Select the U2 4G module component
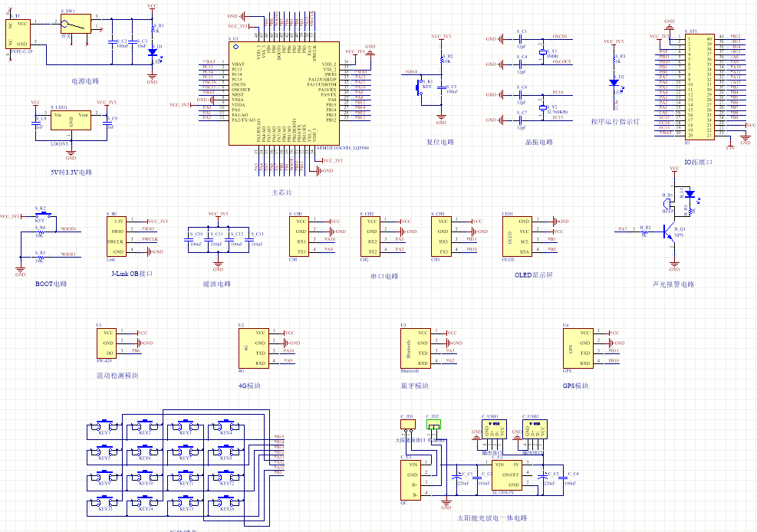Viewport: 757px width, 532px height. pos(253,348)
